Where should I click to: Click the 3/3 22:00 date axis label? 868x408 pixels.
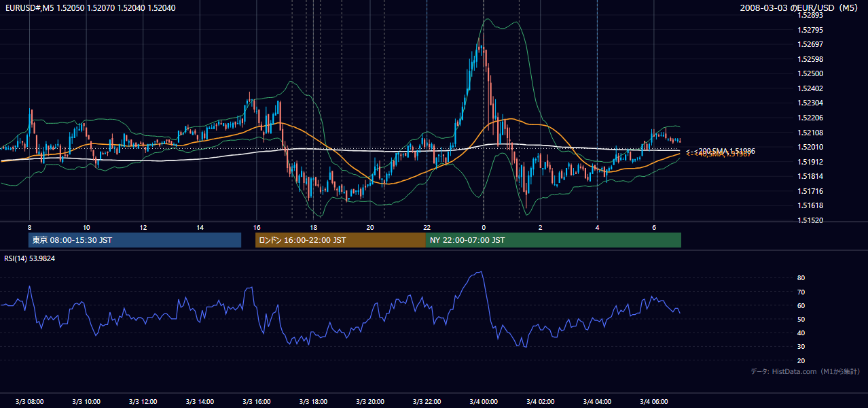(x=427, y=401)
